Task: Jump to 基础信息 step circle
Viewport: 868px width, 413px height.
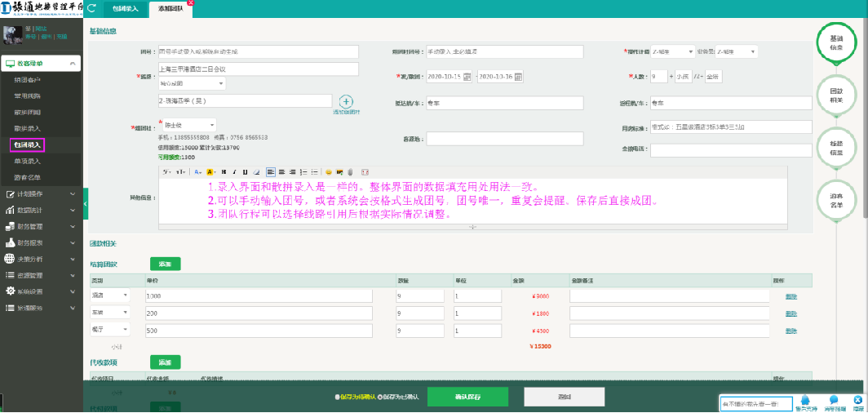Action: (x=836, y=42)
